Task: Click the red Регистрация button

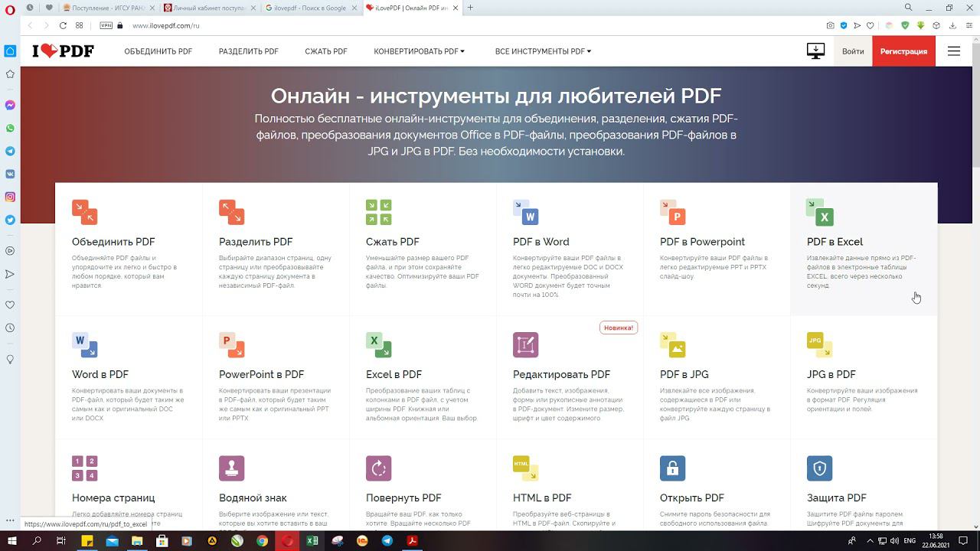Action: click(903, 51)
